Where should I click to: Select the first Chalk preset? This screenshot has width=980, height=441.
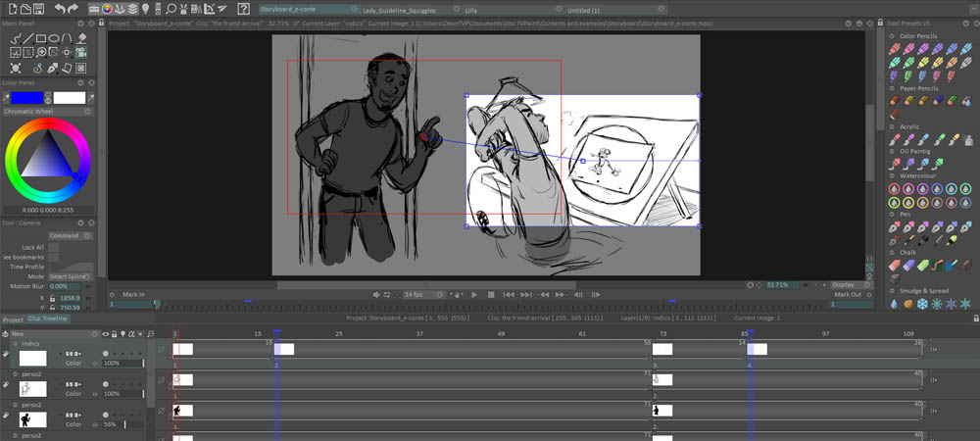tap(895, 266)
